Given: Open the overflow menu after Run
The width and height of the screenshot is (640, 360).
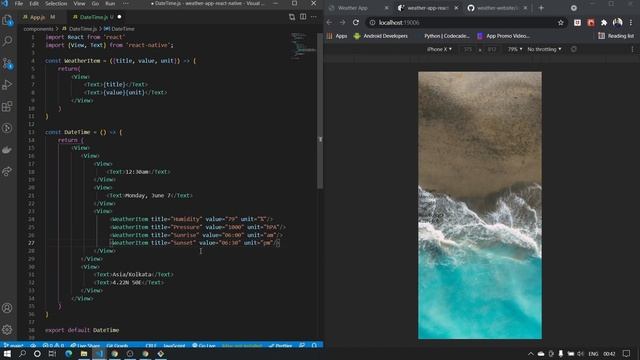Looking at the screenshot, I should [x=126, y=4].
